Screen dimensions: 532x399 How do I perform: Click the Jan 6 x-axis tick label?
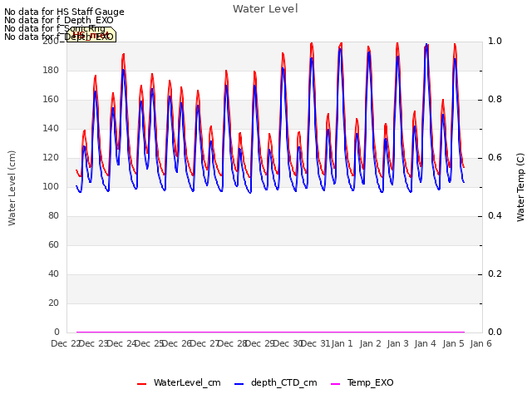coord(480,343)
